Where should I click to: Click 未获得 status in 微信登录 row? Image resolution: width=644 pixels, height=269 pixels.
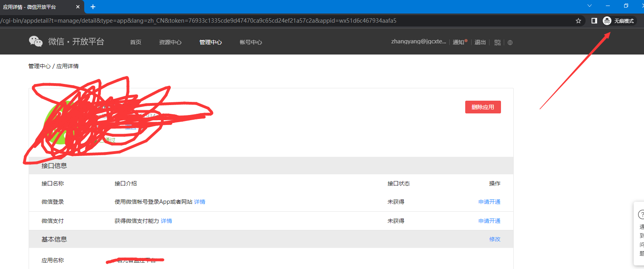coord(396,202)
